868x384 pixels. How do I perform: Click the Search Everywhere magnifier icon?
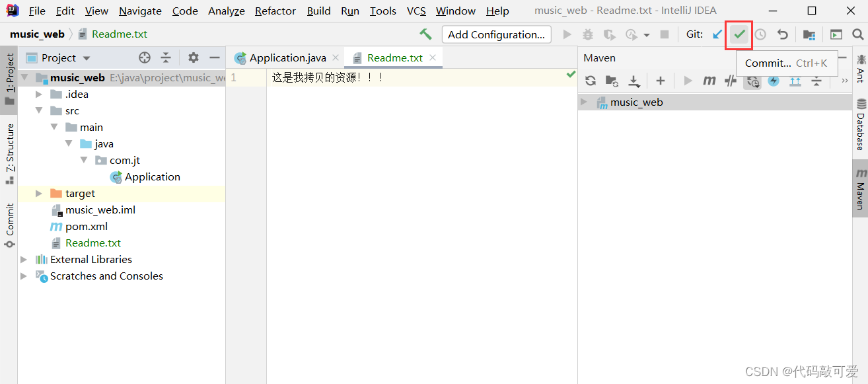[857, 34]
